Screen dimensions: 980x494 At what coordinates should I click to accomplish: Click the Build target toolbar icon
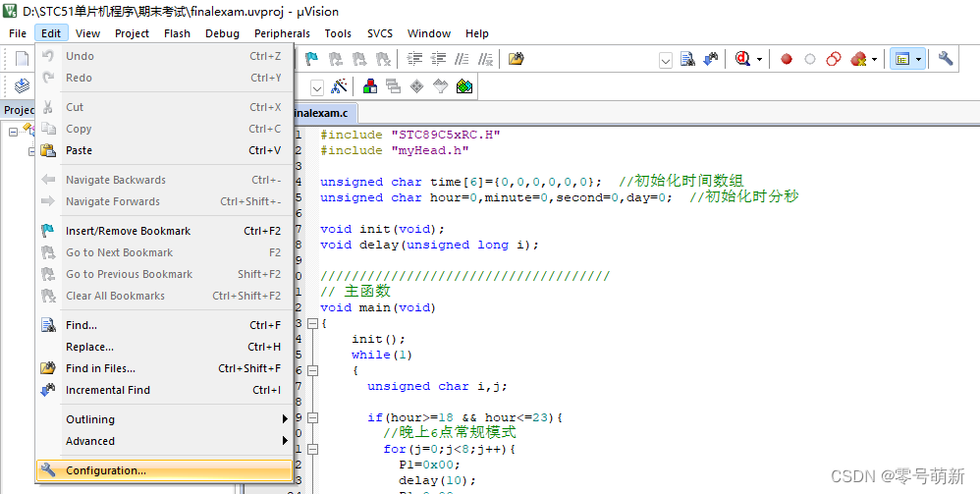click(23, 86)
